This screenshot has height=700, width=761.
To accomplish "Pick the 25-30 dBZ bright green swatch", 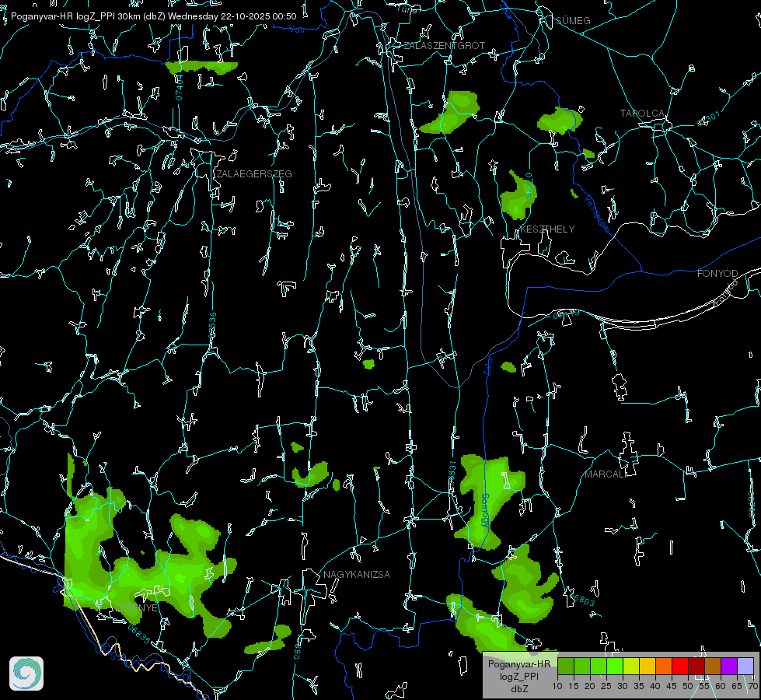I will tap(615, 666).
